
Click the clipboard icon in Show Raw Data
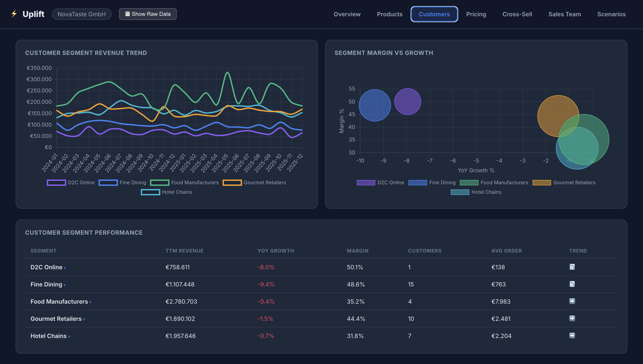point(127,14)
